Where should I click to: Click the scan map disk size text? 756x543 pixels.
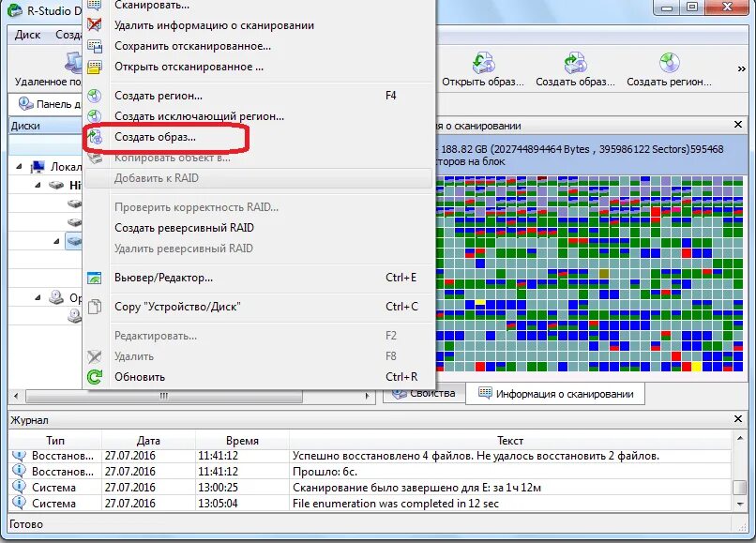point(582,149)
